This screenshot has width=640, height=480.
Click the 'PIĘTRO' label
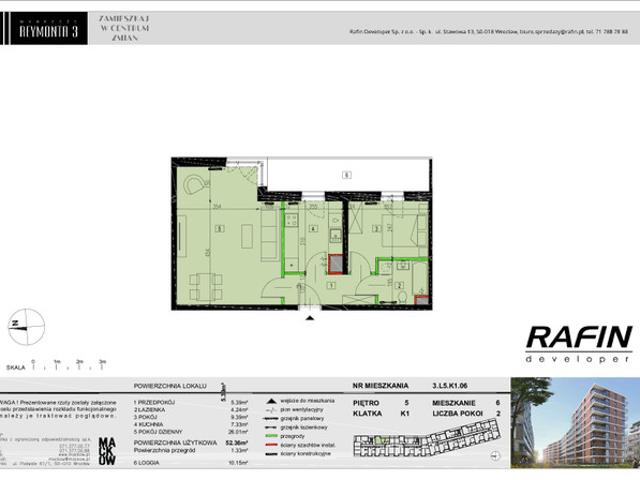tap(366, 403)
